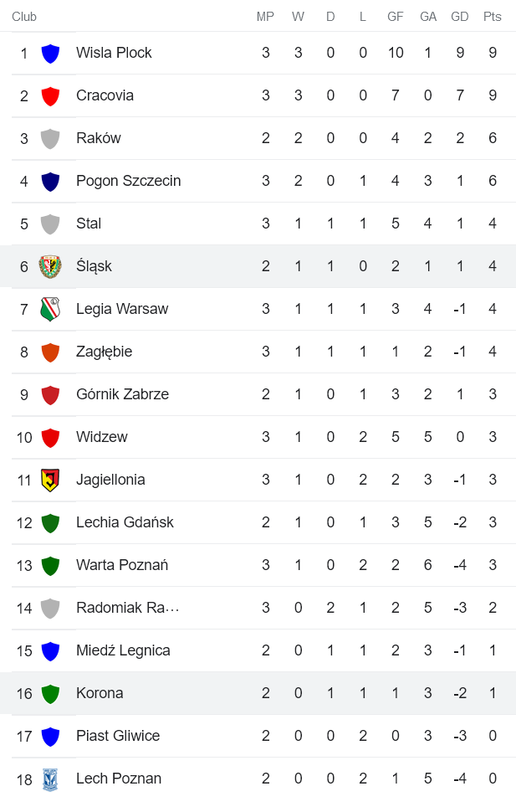516x812 pixels.
Task: Click the Legia Warsaw crest
Action: point(50,308)
